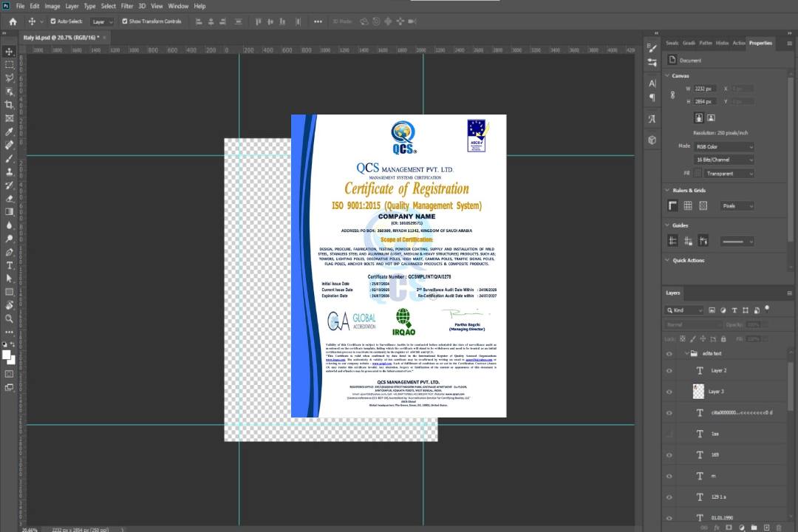798x532 pixels.
Task: Open the Fill Transparent dropdown
Action: (x=729, y=174)
